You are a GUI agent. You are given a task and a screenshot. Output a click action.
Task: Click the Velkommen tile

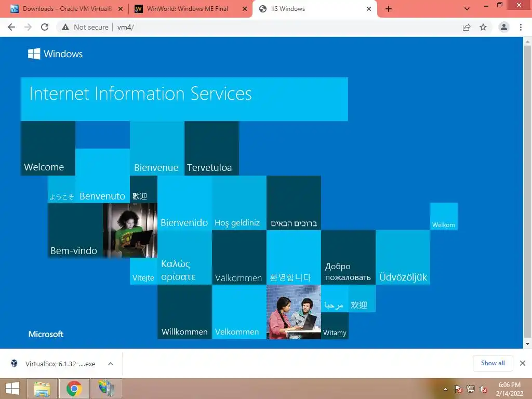239,312
